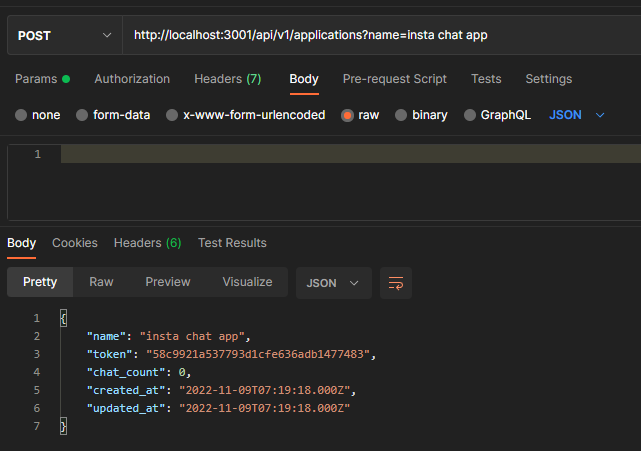Select the none body type radio
The height and width of the screenshot is (451, 641).
tap(21, 115)
